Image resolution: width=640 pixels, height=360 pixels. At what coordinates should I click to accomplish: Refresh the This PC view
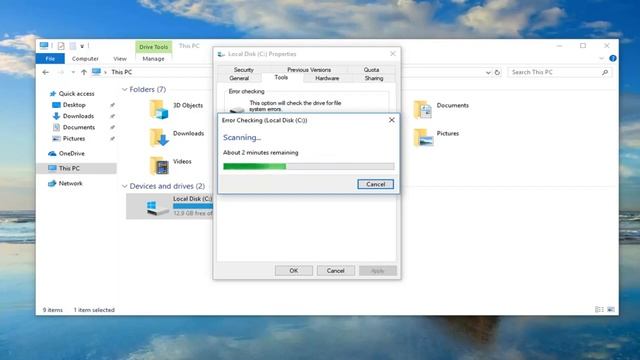[497, 73]
